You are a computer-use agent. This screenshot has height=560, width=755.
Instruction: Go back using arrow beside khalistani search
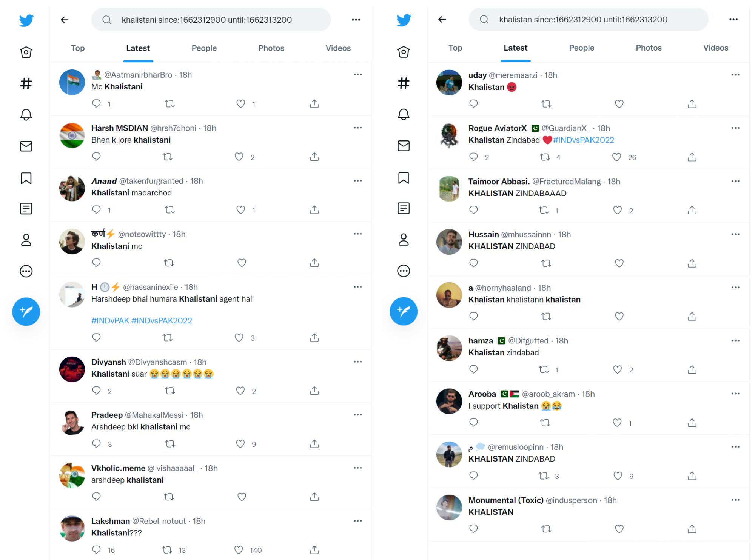click(x=65, y=20)
